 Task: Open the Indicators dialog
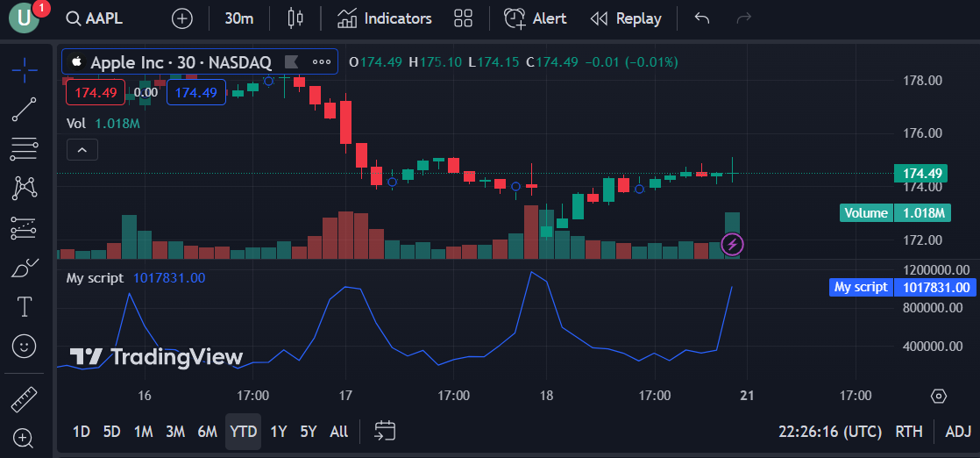click(385, 18)
